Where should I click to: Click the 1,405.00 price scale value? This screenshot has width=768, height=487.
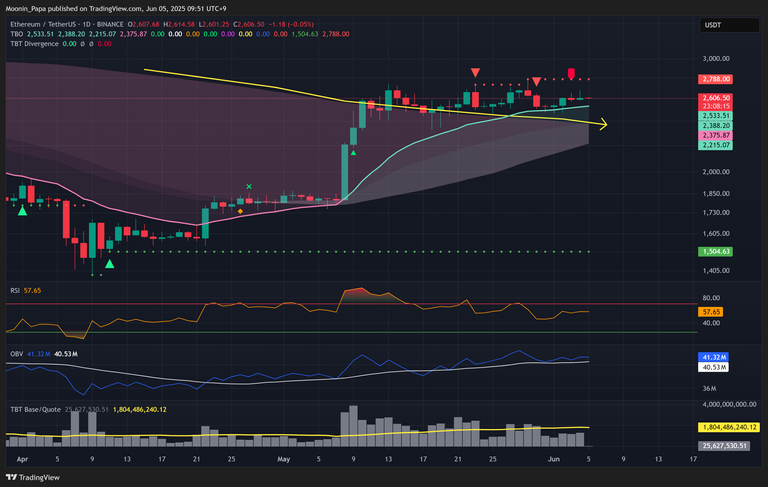pos(716,270)
